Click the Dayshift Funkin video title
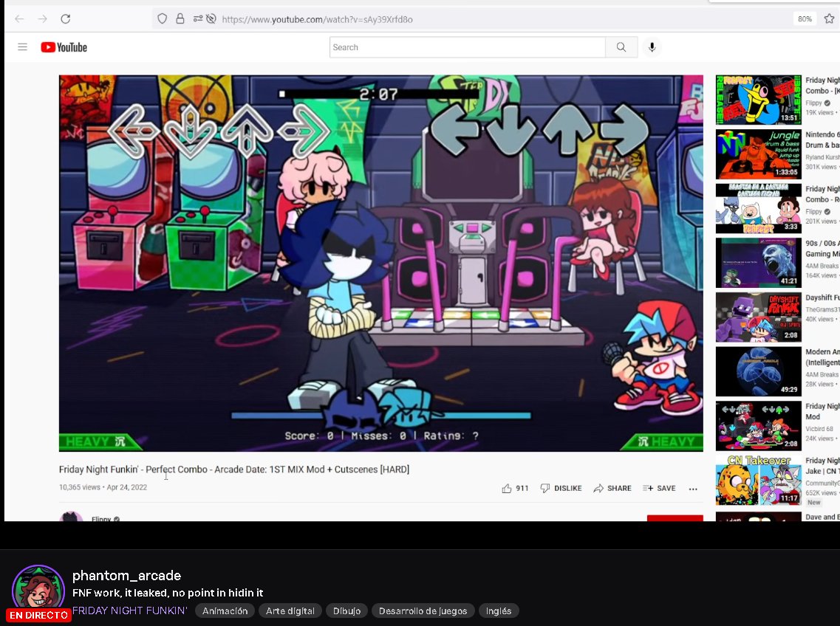The image size is (840, 626). click(x=822, y=297)
